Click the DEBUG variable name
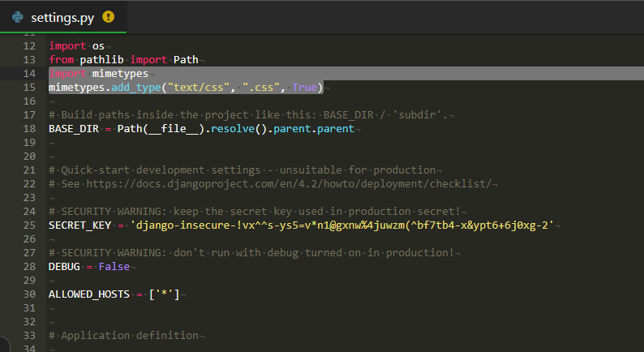644x352 pixels. 64,267
